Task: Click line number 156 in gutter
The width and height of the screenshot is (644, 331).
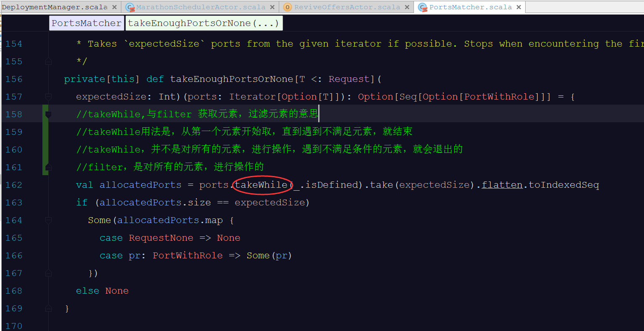Action: click(x=13, y=79)
